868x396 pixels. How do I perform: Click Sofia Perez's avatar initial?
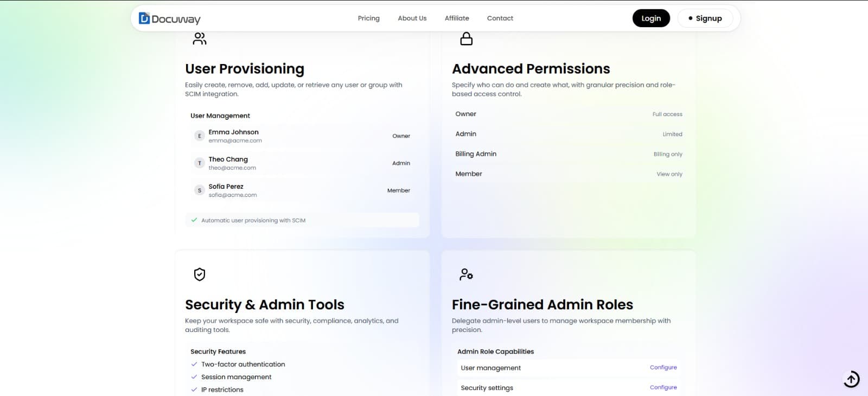[200, 190]
